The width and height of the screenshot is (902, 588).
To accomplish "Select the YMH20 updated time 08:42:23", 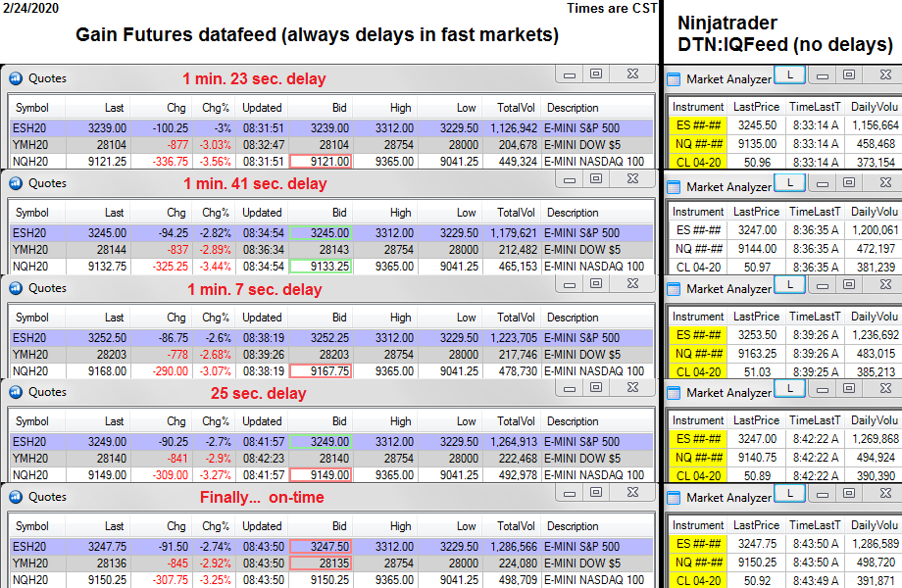I will pos(263,458).
